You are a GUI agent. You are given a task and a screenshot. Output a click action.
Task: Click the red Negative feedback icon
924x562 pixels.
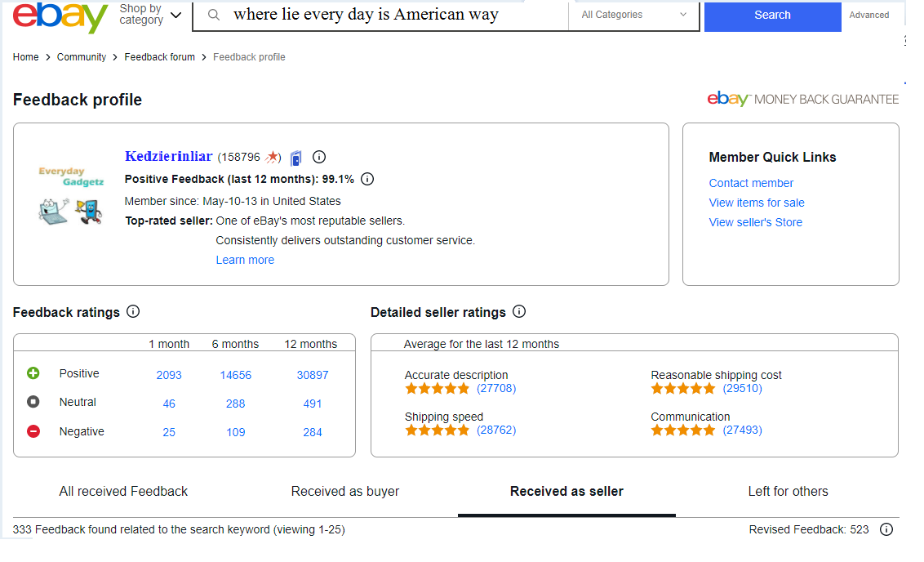33,431
